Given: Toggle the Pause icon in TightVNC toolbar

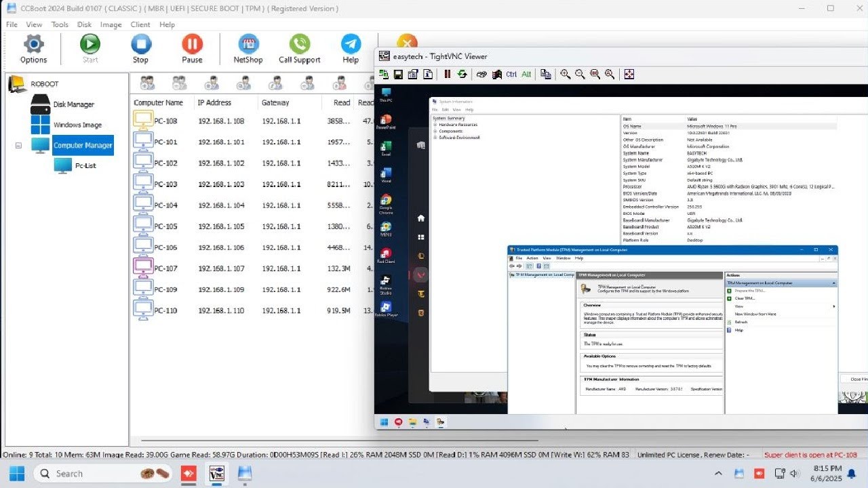Looking at the screenshot, I should (448, 74).
